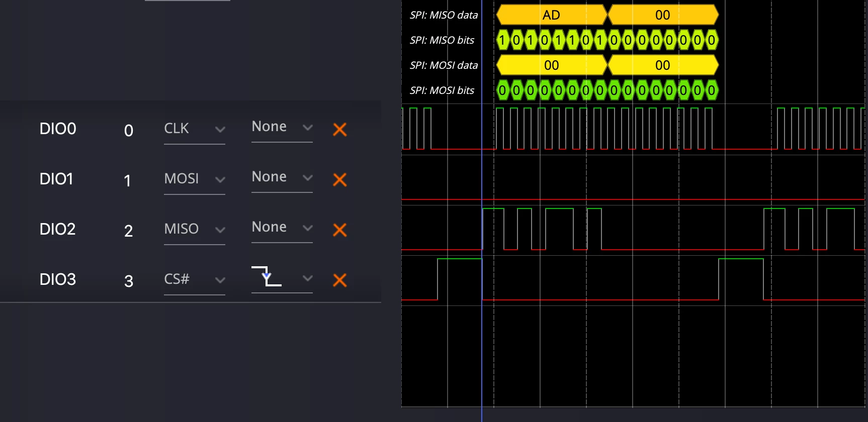Click the MISO data byte 00

point(663,15)
